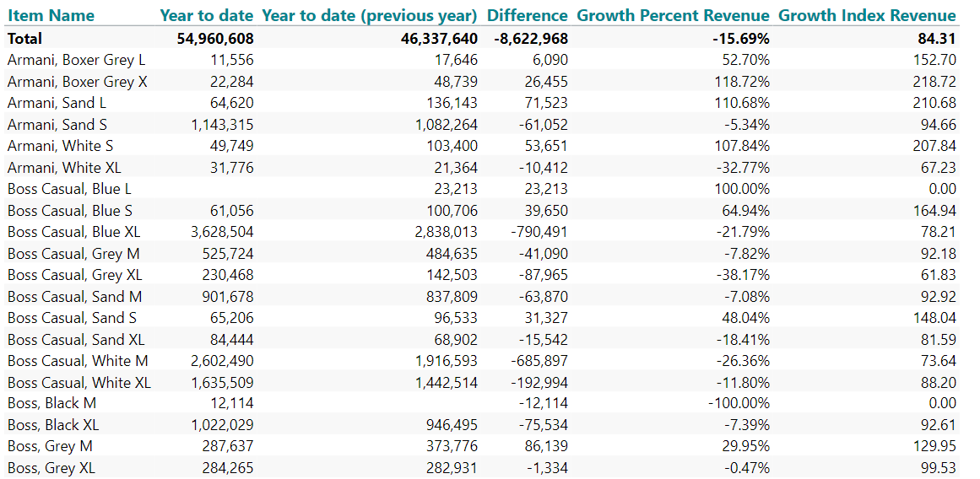The width and height of the screenshot is (980, 479).
Task: Click growth percent 118.72%
Action: tap(743, 82)
